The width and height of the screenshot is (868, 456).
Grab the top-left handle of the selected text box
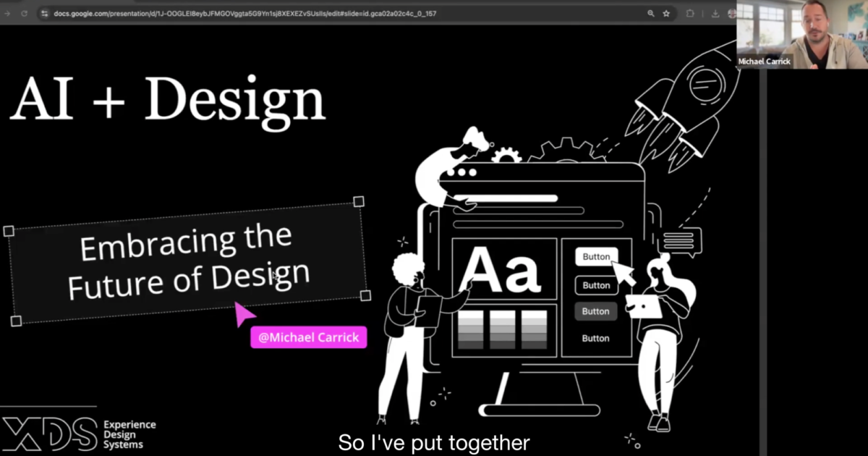[x=9, y=231]
